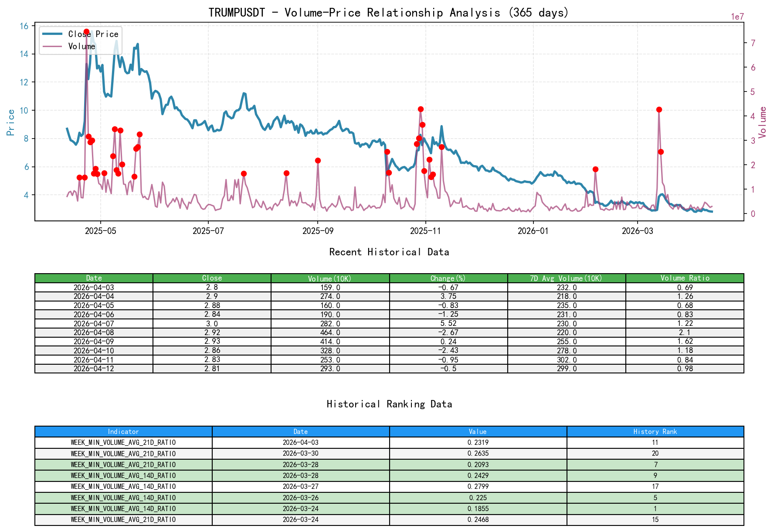The width and height of the screenshot is (774, 532).
Task: Click the Volume right-axis label
Action: point(762,122)
